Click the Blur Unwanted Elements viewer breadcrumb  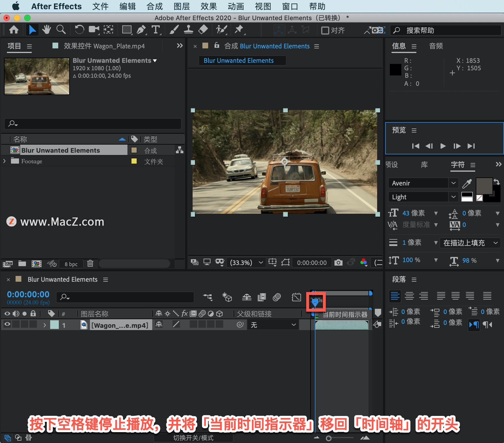coord(242,60)
